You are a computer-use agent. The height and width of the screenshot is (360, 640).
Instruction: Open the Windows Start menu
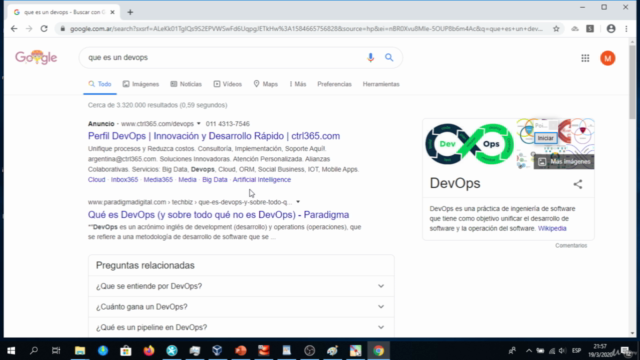click(11, 351)
